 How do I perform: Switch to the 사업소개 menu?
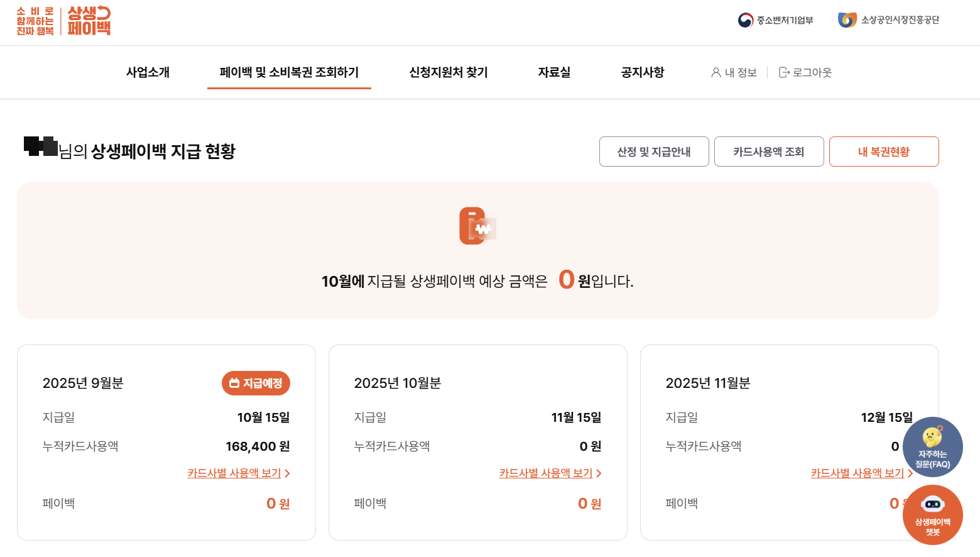pyautogui.click(x=147, y=72)
